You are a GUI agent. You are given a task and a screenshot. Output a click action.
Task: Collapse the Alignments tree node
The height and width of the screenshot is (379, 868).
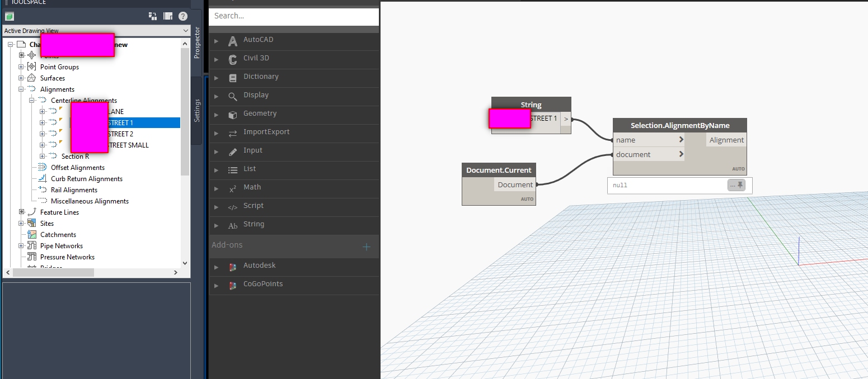pos(21,89)
